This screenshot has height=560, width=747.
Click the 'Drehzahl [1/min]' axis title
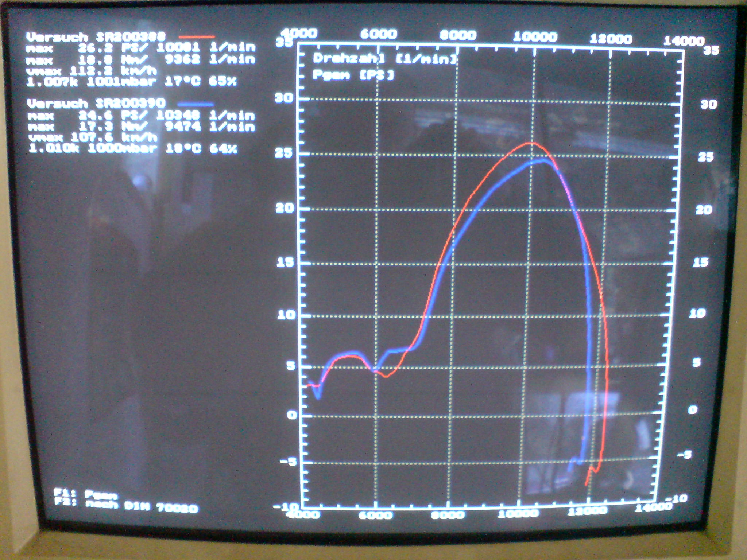pyautogui.click(x=385, y=58)
